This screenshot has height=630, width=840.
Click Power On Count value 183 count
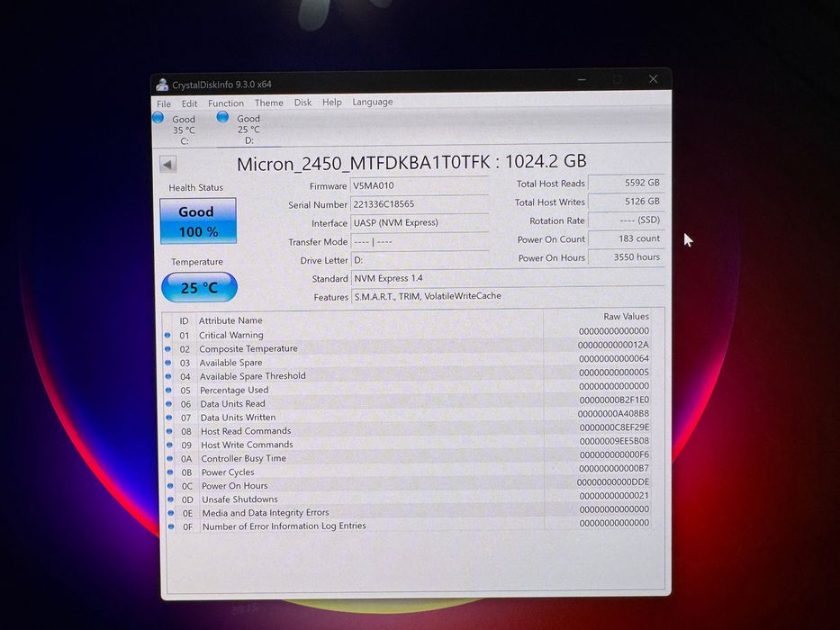tap(626, 238)
